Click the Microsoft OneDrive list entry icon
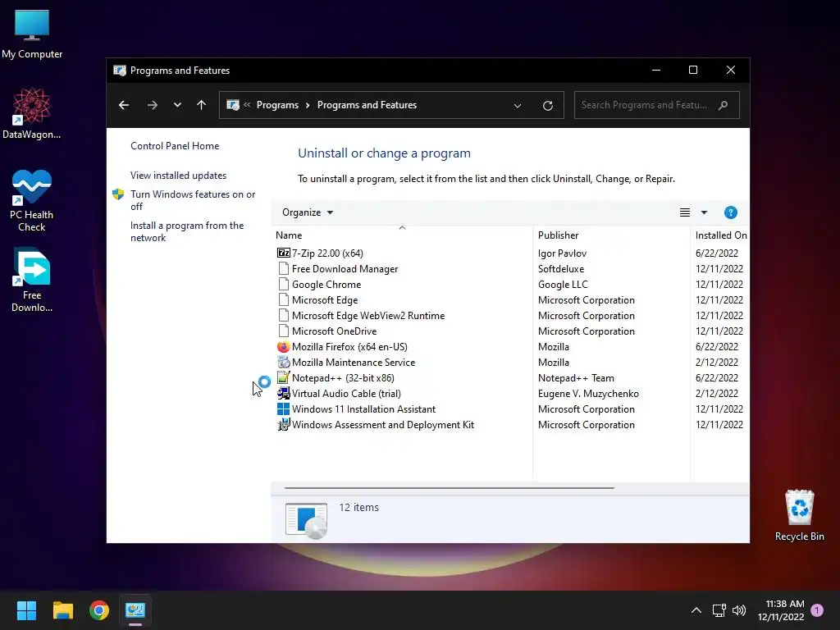Screen dimensions: 840x630 click(283, 331)
